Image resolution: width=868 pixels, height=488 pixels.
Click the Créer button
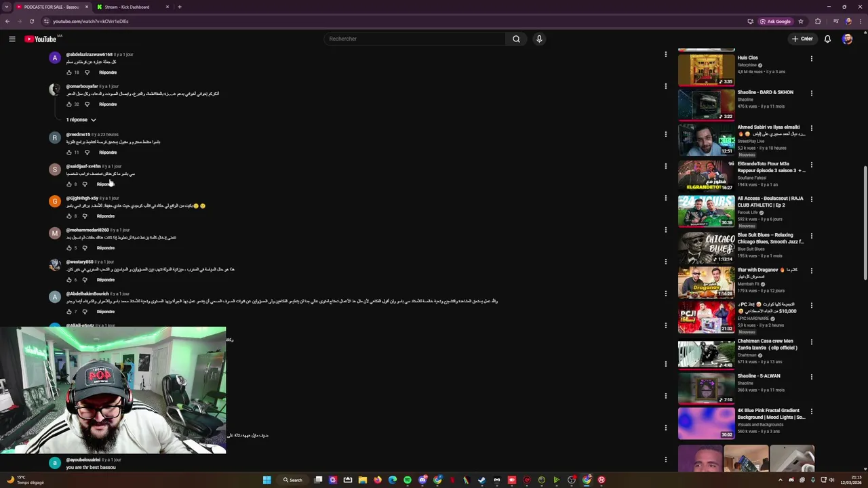tap(802, 39)
